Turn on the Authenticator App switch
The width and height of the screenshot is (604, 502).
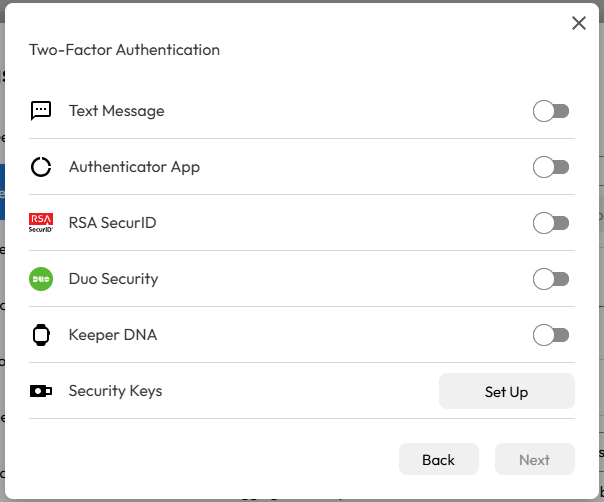click(551, 167)
